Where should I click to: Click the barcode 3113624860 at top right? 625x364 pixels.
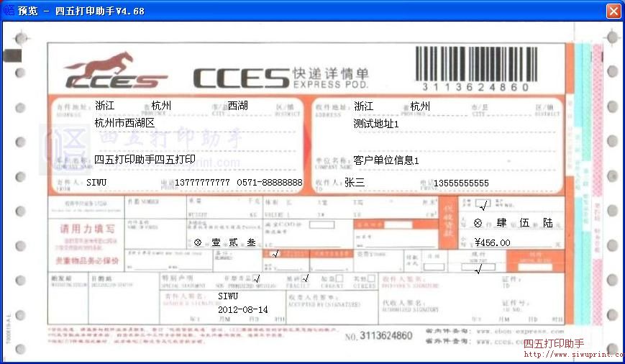click(x=476, y=69)
